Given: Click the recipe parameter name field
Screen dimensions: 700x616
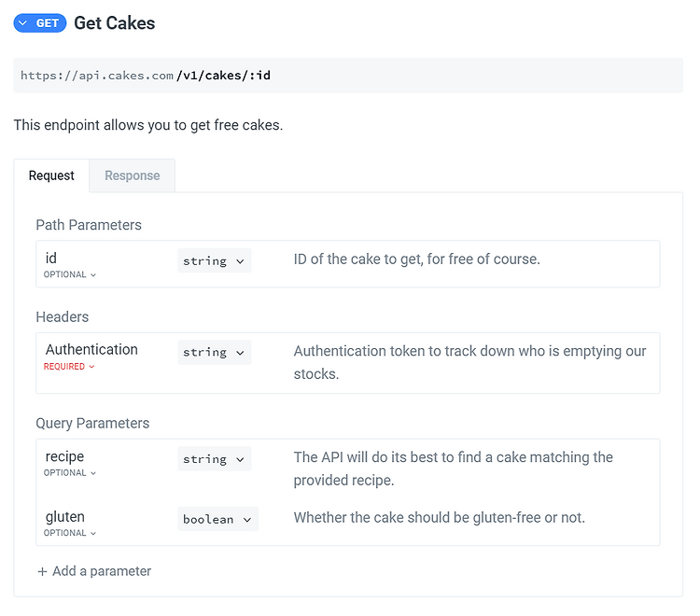Looking at the screenshot, I should pos(64,456).
